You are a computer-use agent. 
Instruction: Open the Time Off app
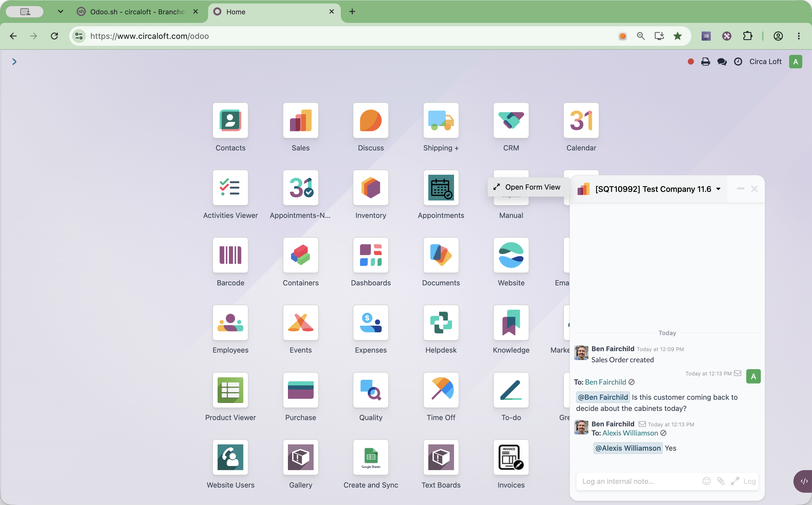(441, 390)
